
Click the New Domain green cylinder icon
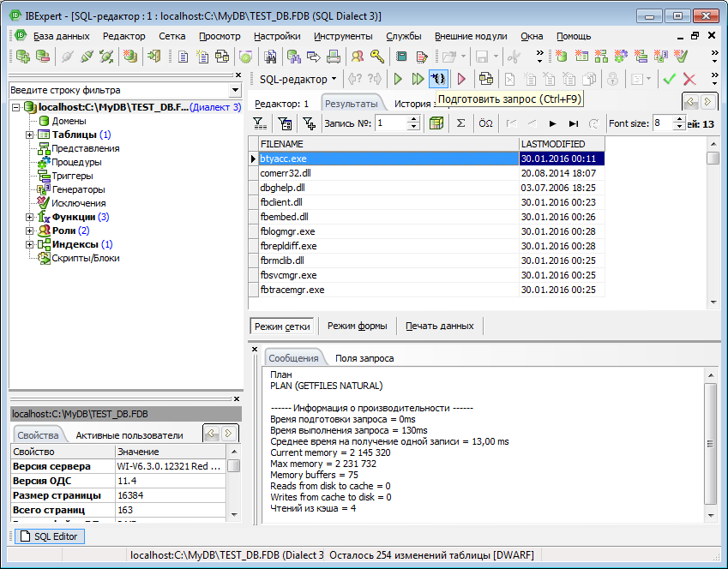point(562,57)
